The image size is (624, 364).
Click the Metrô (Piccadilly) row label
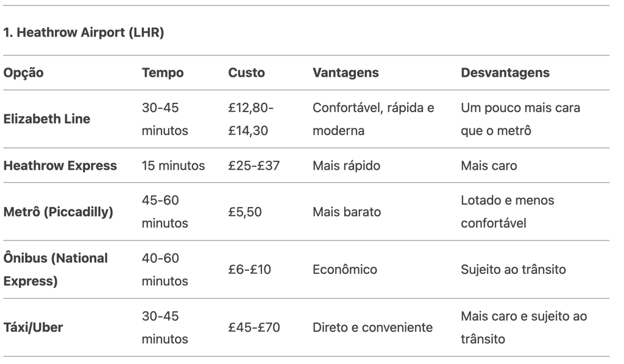(58, 212)
